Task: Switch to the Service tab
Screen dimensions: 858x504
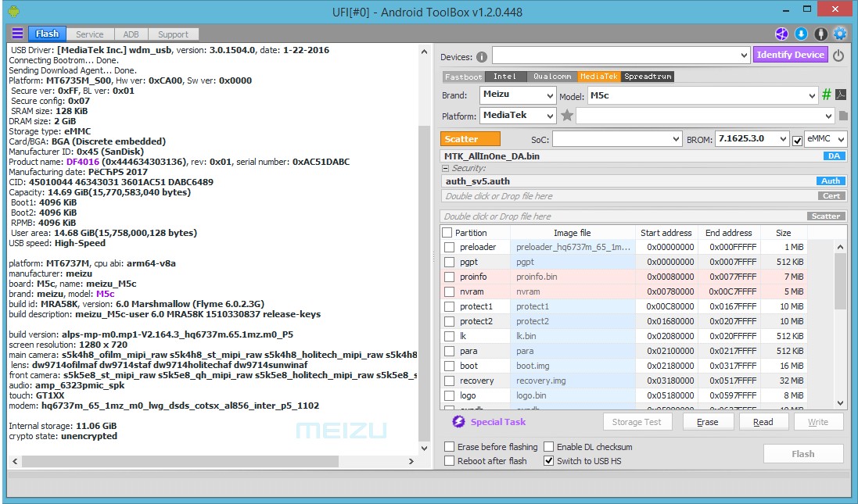Action: point(90,34)
